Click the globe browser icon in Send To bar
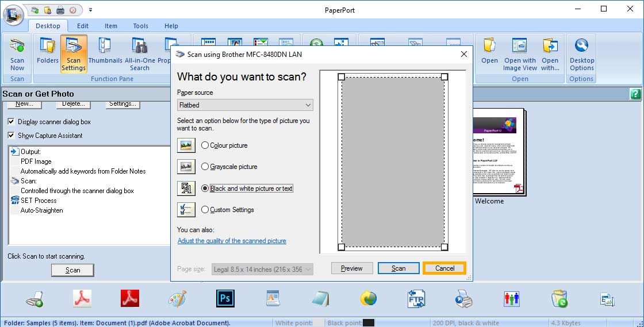This screenshot has height=327, width=644. pyautogui.click(x=369, y=299)
